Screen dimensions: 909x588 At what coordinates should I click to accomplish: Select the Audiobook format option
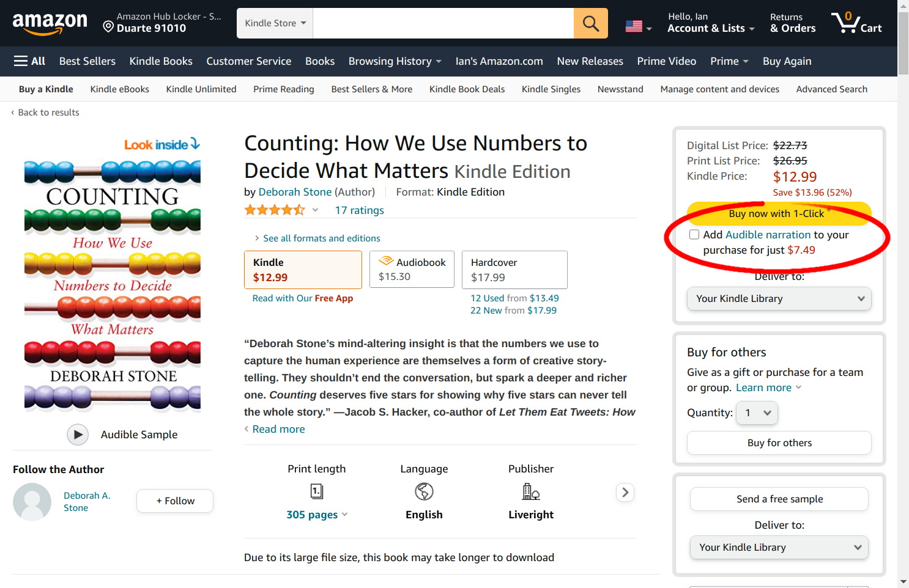(412, 269)
